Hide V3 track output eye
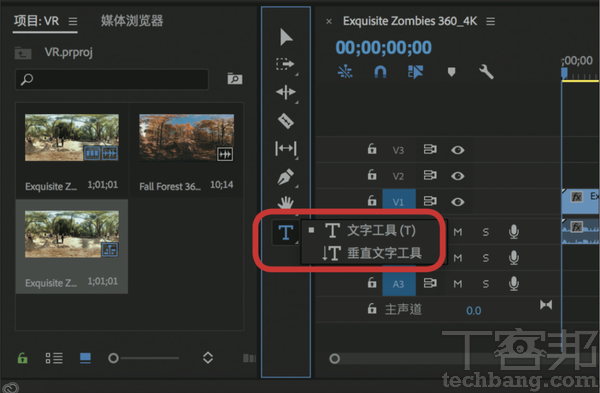Viewport: 600px width, 393px height. (x=458, y=150)
